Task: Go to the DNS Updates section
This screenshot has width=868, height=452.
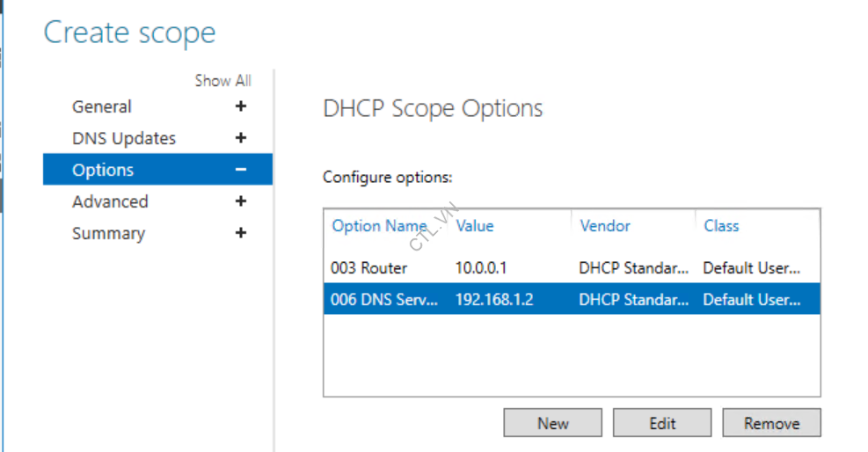Action: (124, 138)
